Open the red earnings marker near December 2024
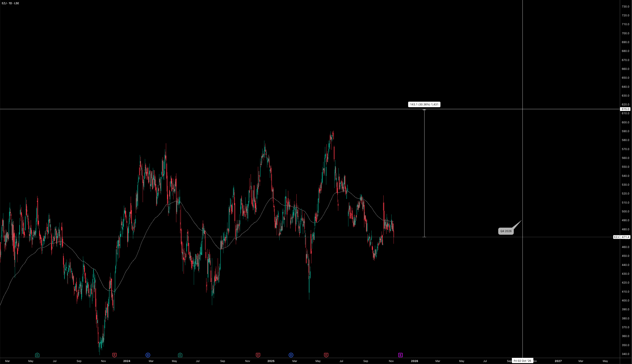Screen dimensions: 632x364 pos(258,355)
